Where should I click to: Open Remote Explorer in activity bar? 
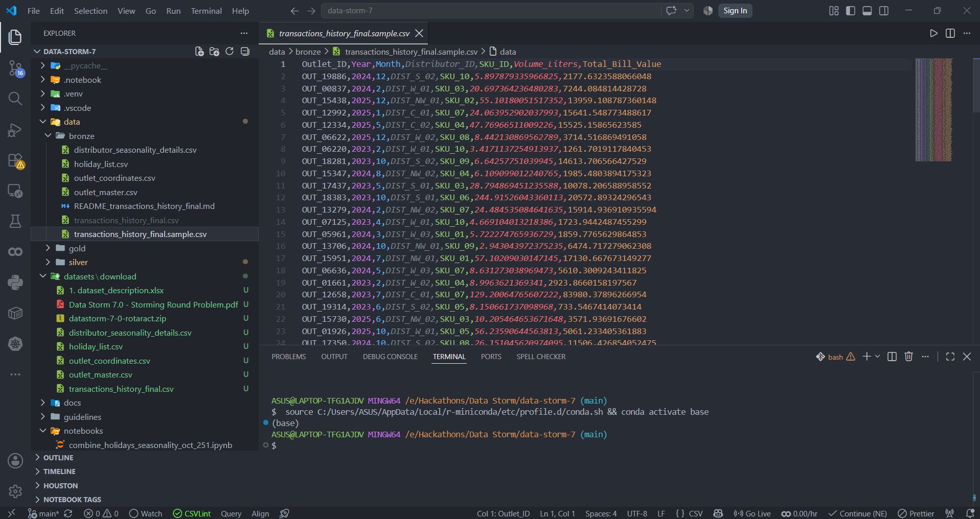(15, 191)
